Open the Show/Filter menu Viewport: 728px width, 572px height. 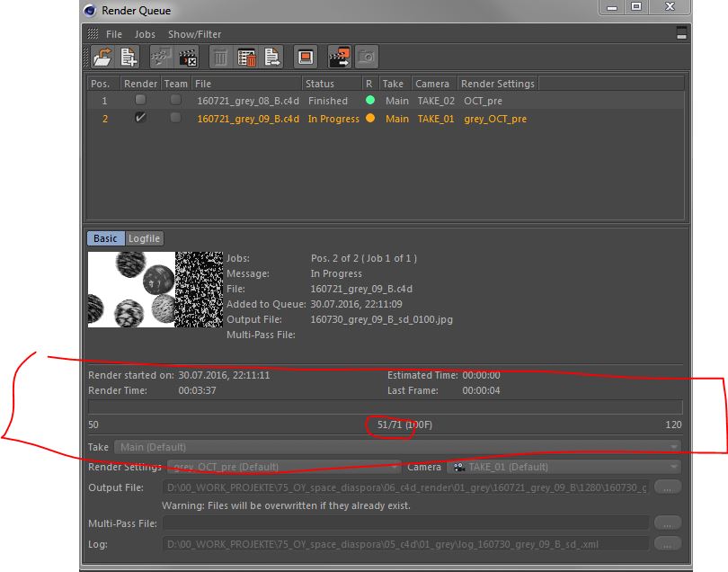click(x=194, y=34)
